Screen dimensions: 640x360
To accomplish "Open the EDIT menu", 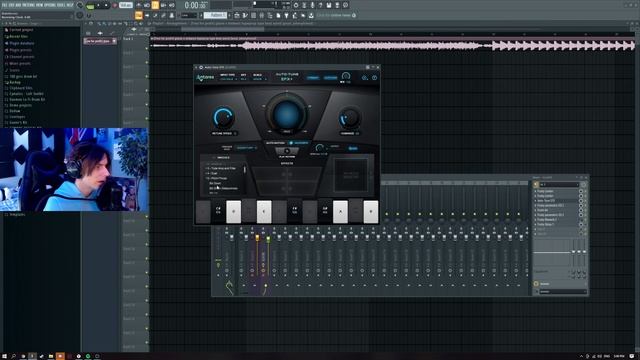I will pos(12,5).
